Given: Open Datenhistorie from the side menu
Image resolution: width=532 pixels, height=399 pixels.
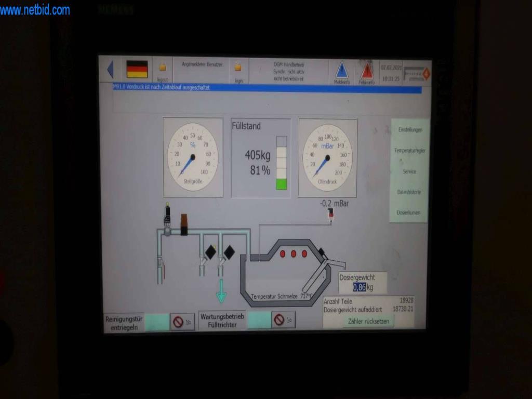Looking at the screenshot, I should (x=409, y=192).
